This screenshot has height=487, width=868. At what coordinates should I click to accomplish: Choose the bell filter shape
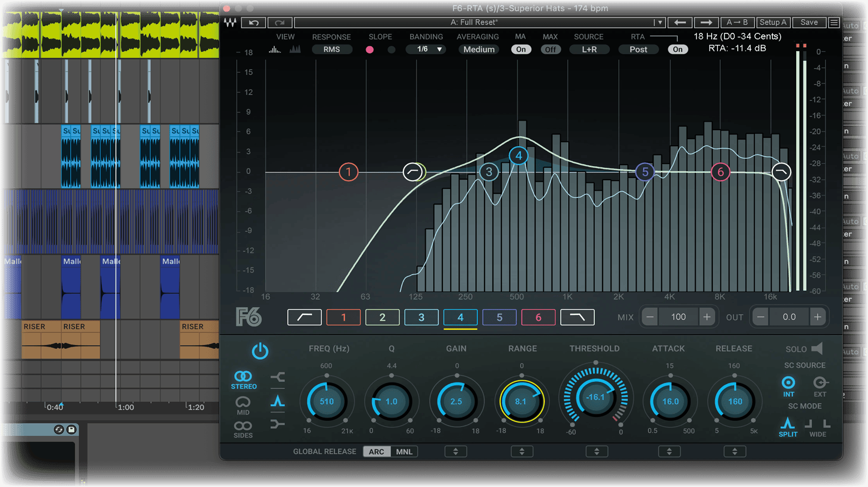pyautogui.click(x=278, y=401)
